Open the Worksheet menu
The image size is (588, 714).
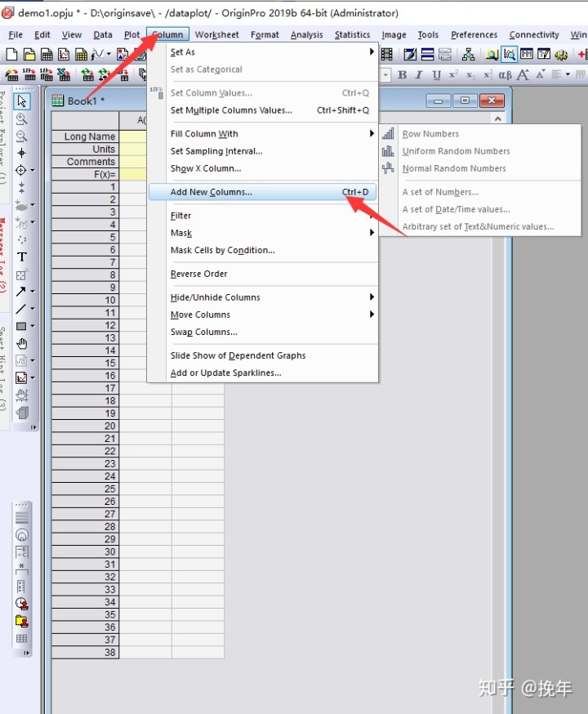pos(216,35)
